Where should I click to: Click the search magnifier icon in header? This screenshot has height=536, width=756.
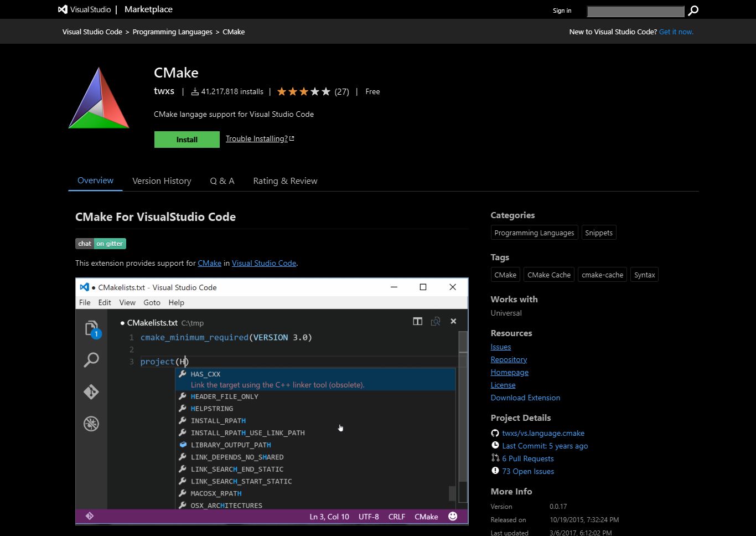pyautogui.click(x=693, y=11)
